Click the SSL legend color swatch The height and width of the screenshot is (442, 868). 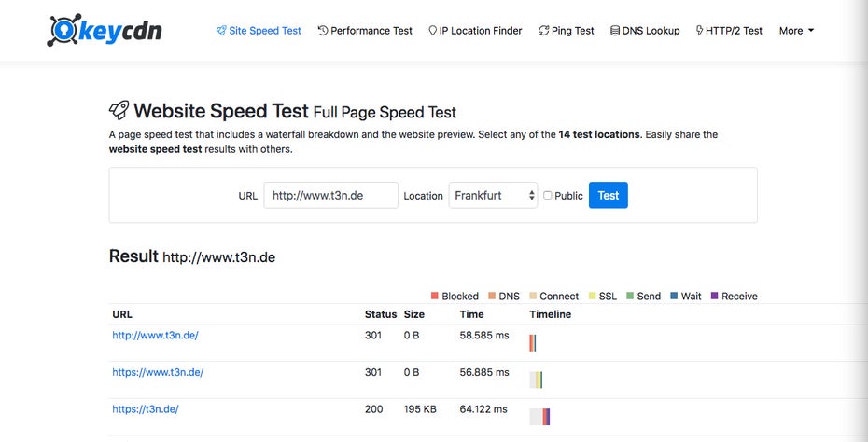(x=592, y=296)
